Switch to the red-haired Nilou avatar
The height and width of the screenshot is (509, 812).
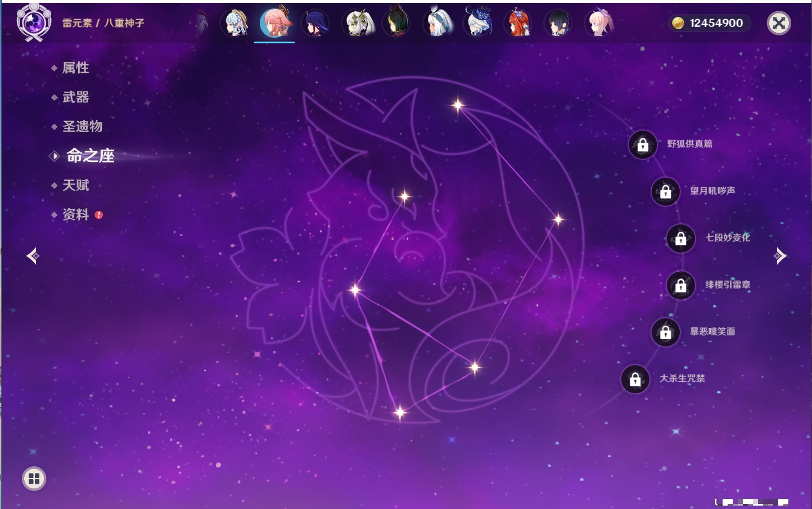pos(518,23)
